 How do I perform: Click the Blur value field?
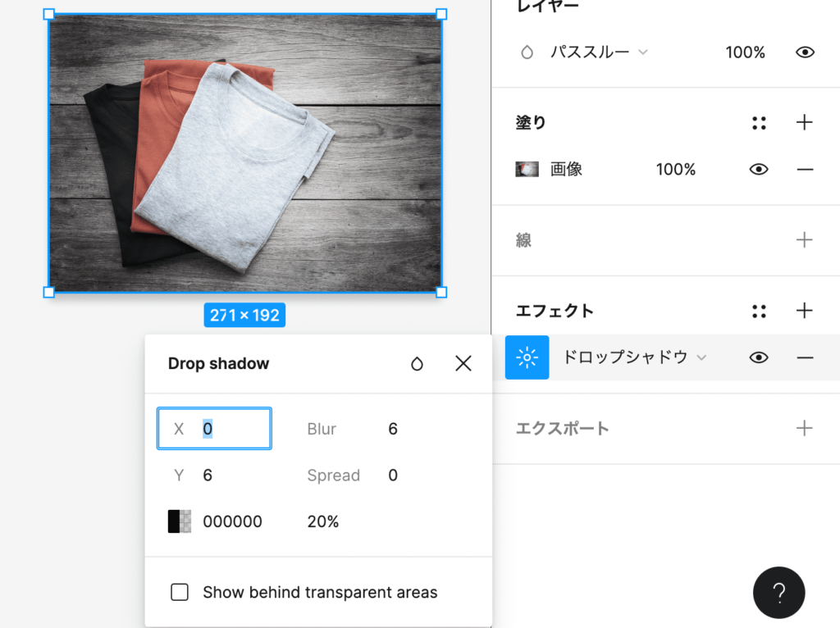(393, 429)
